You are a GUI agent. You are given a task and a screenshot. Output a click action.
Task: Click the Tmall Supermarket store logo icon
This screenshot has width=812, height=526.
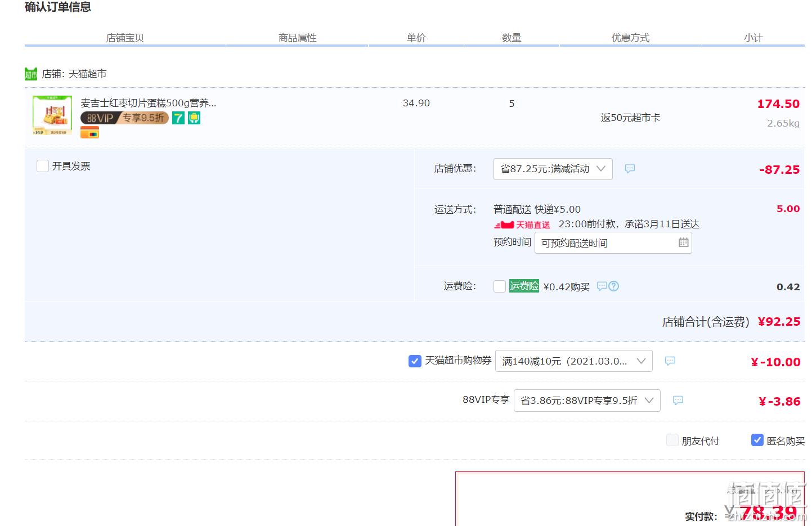point(31,74)
